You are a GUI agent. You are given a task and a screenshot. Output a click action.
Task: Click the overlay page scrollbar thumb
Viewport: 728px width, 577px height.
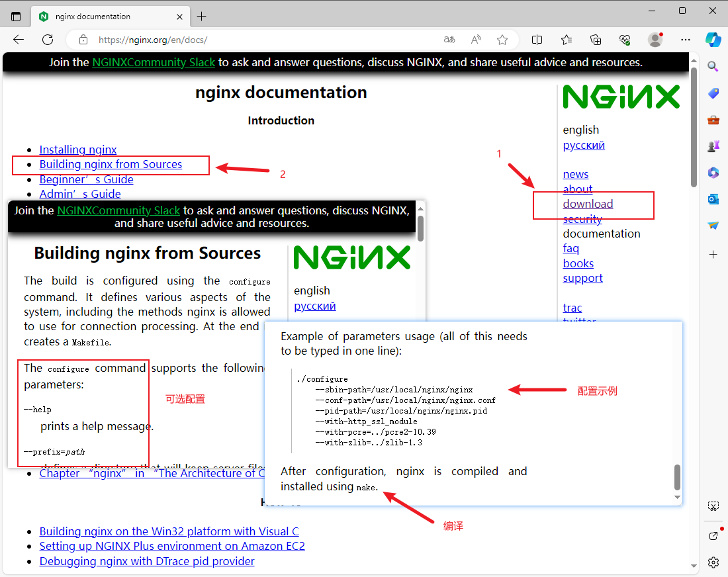point(420,229)
